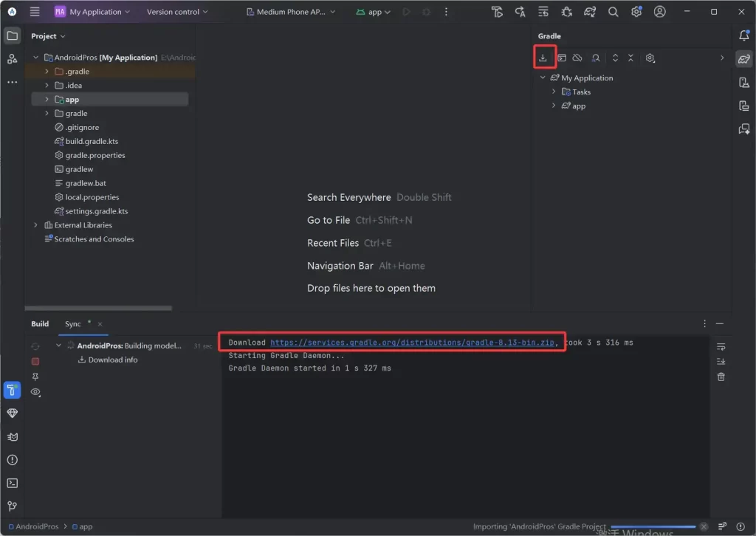756x536 pixels.
Task: Open the Structure tool window in left sidebar
Action: click(12, 59)
